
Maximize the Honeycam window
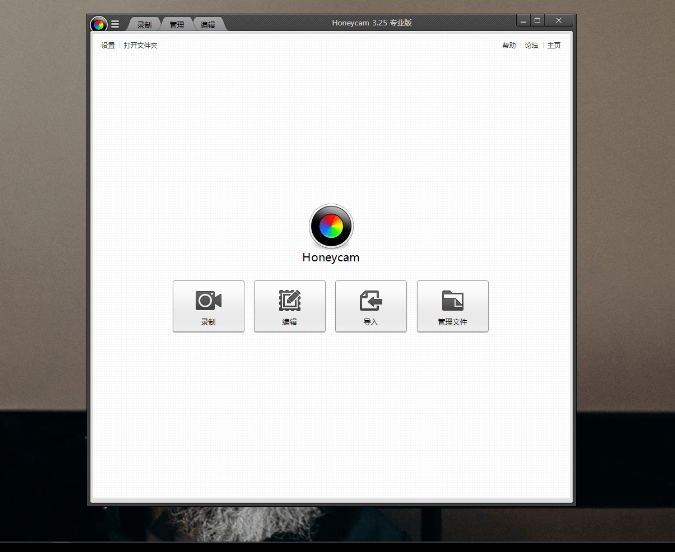click(x=537, y=20)
